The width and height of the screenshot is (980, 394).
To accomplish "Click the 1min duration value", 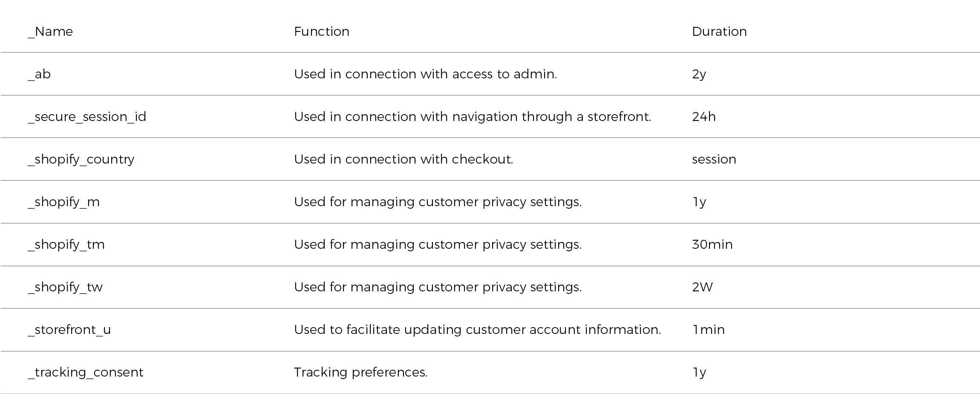I will point(708,330).
